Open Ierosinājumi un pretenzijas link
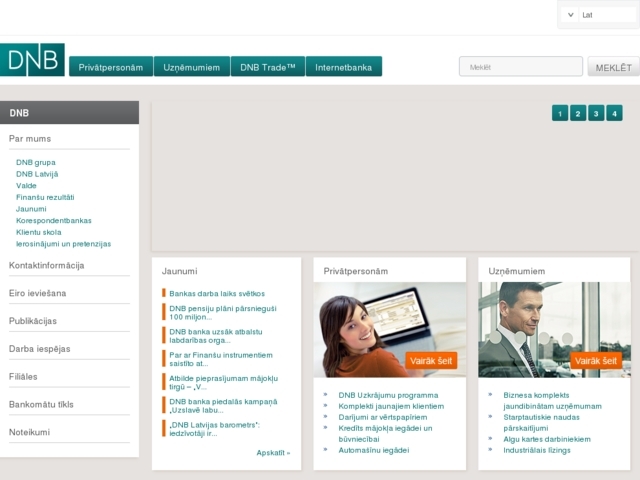640x480 pixels. pos(64,244)
